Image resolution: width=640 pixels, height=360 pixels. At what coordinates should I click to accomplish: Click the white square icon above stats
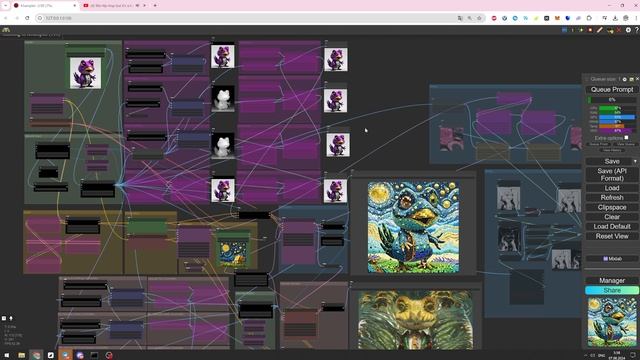(x=4, y=318)
